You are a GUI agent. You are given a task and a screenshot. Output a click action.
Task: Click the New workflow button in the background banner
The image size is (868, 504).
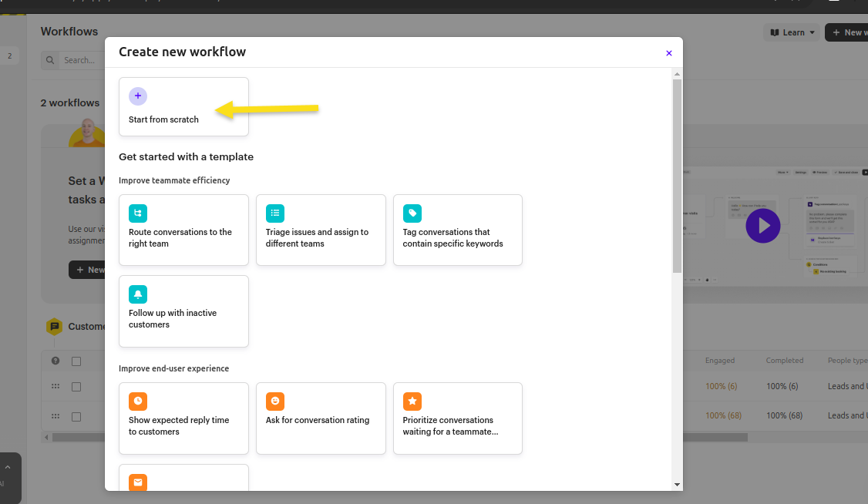[87, 270]
